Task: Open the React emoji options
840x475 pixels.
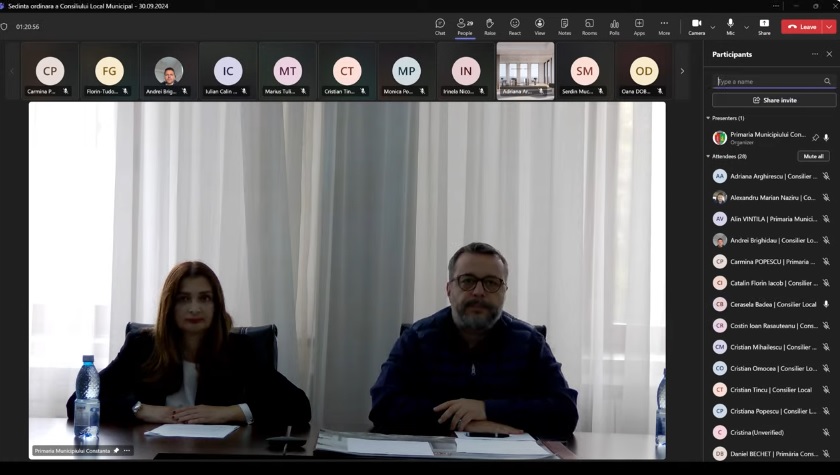Action: (515, 26)
